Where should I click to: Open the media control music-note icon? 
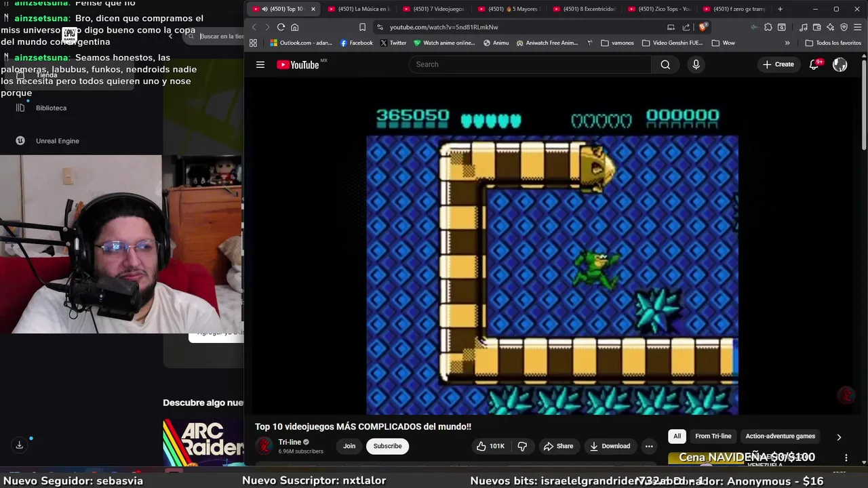[x=804, y=27]
